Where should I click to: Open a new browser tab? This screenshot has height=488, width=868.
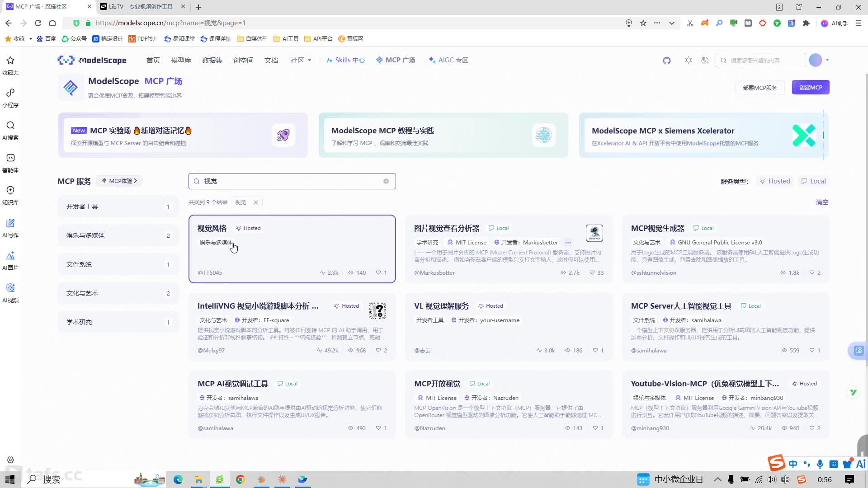(x=198, y=7)
